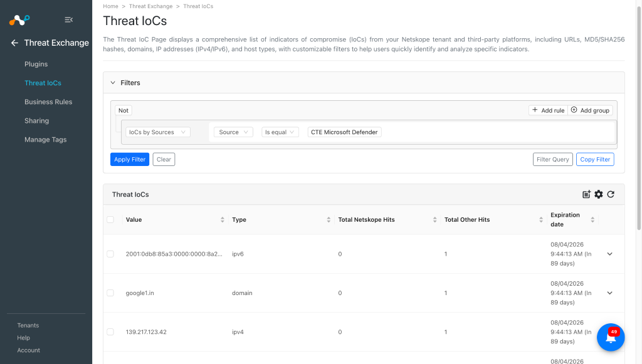Open Plugins in sidebar
The image size is (642, 364).
click(x=36, y=64)
